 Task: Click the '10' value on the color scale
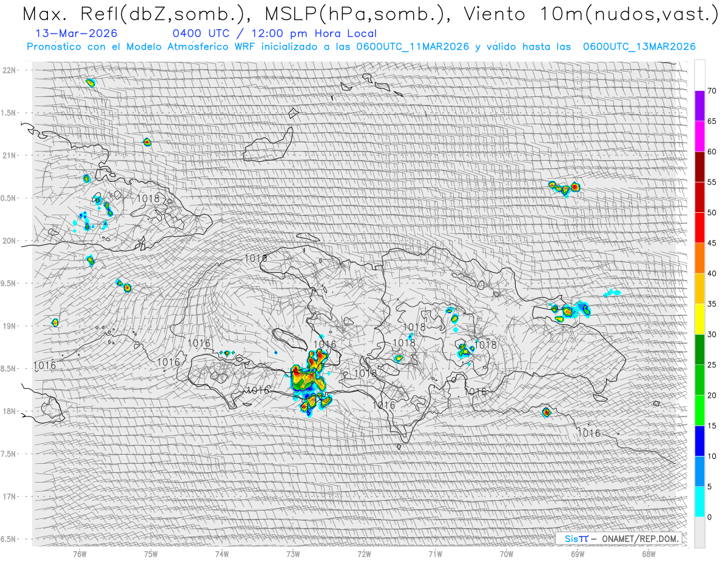point(712,457)
